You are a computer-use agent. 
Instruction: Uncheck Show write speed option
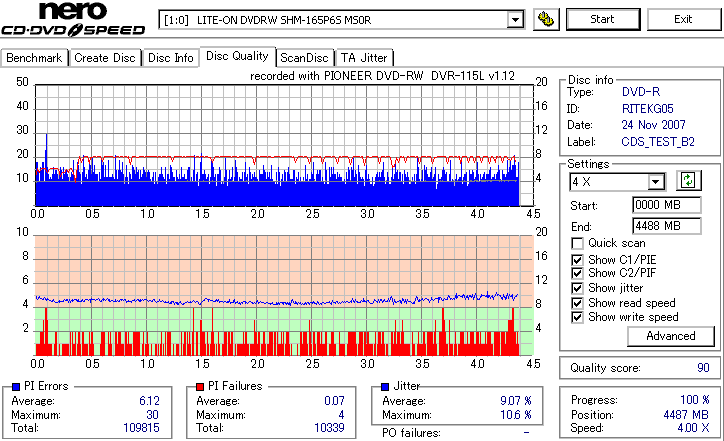577,317
